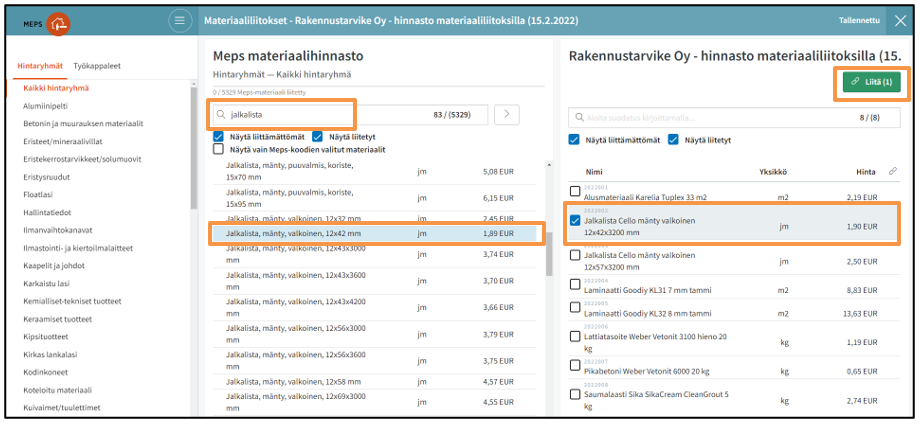
Task: Click the jalkalista search field
Action: pyautogui.click(x=351, y=115)
